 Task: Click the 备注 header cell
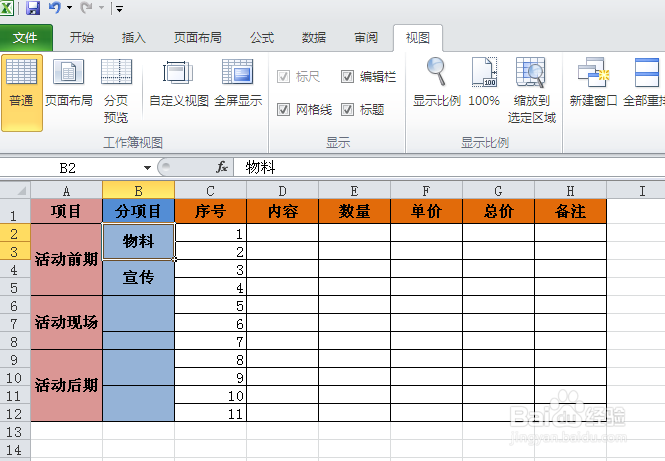570,211
